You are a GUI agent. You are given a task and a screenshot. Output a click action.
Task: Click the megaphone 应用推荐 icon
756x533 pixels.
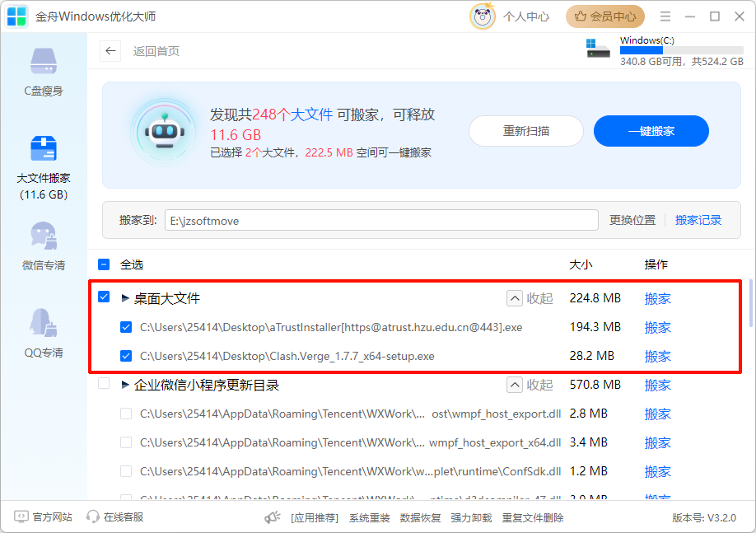coord(272,517)
